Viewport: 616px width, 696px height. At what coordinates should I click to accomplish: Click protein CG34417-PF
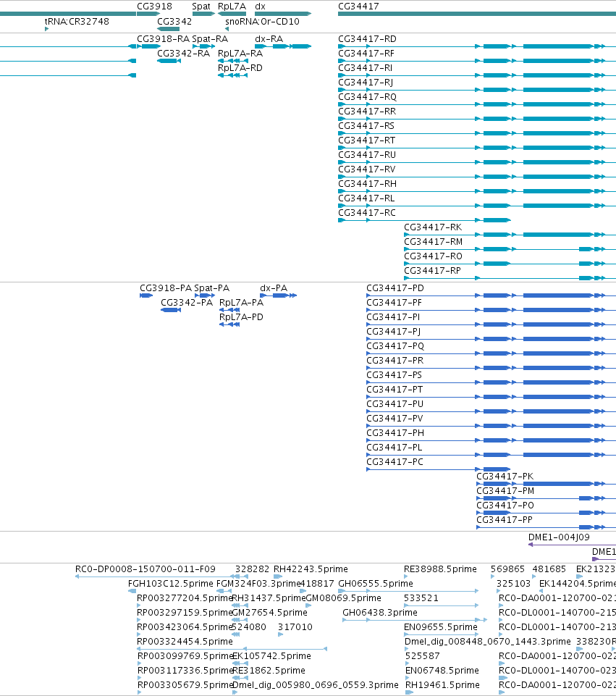point(394,303)
